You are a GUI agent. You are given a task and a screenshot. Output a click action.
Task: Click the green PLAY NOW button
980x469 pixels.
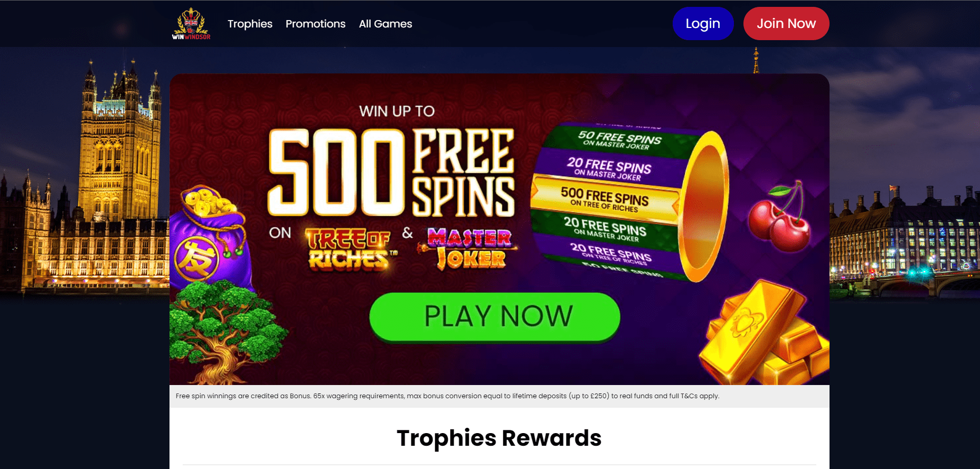pyautogui.click(x=495, y=316)
